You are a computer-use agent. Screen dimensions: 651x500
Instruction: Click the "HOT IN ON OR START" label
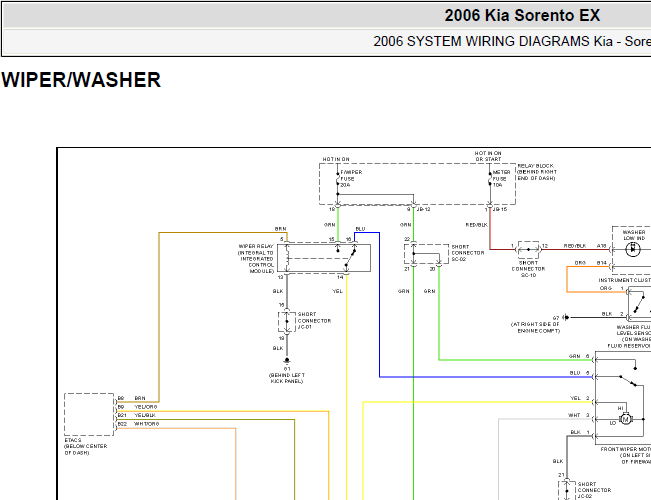tap(488, 156)
